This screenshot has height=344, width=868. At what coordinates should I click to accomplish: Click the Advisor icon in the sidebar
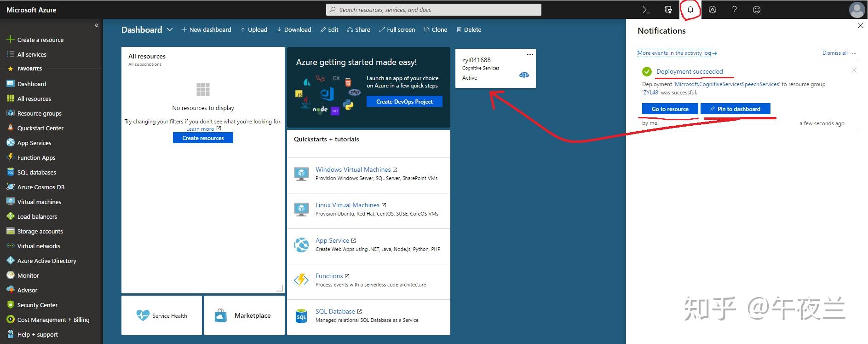click(11, 290)
